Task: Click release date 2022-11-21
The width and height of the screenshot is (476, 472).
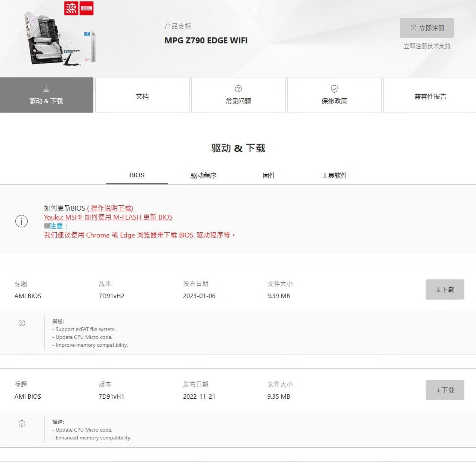Action: [199, 396]
